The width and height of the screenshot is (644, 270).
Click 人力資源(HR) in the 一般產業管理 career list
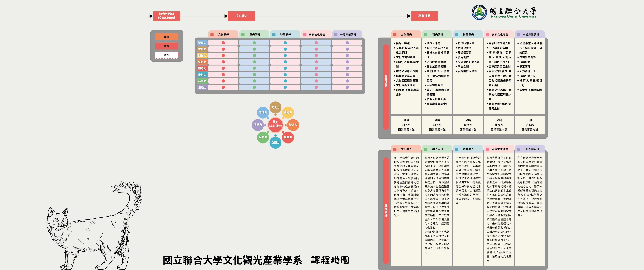tap(528, 71)
